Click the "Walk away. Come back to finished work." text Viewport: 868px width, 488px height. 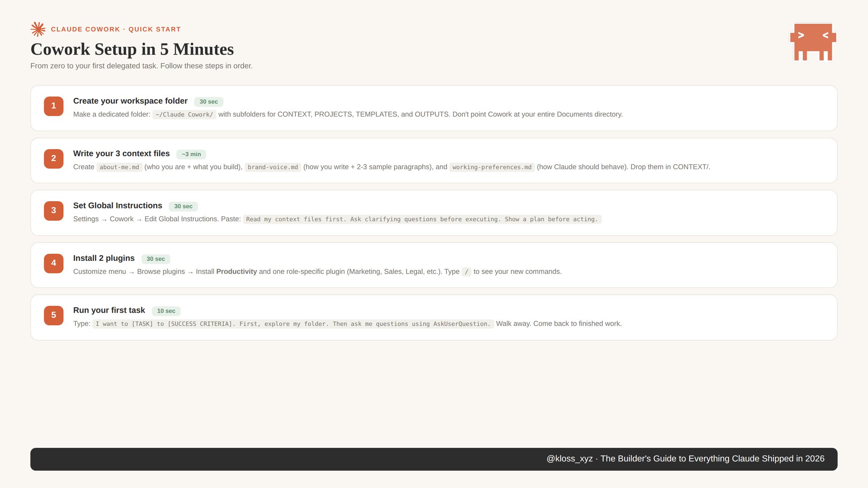pos(559,324)
